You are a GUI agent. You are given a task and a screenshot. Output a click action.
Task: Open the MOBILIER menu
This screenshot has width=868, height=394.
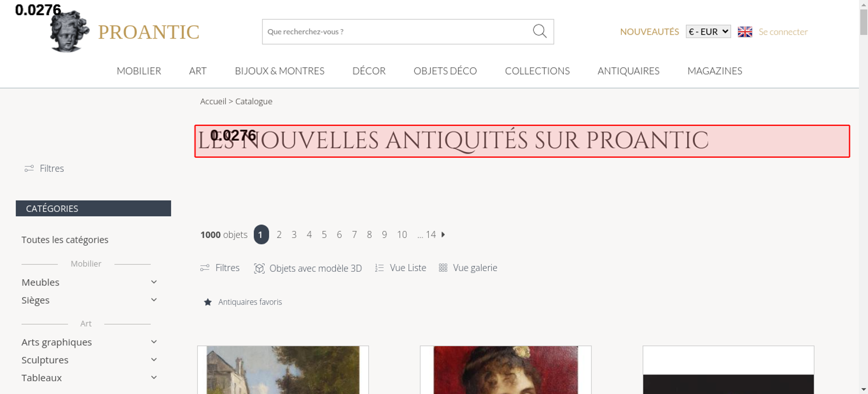coord(139,71)
